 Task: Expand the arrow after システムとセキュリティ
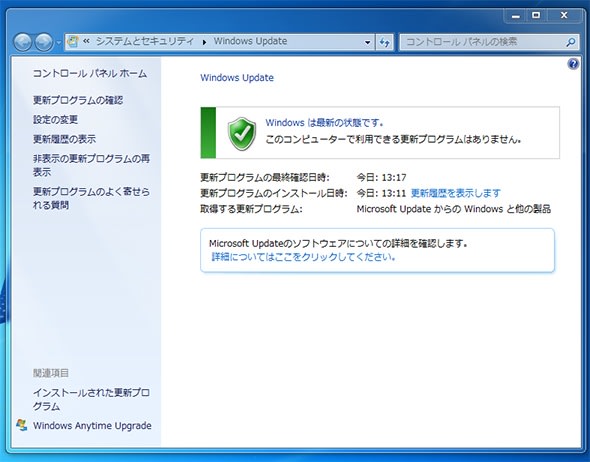pyautogui.click(x=204, y=42)
